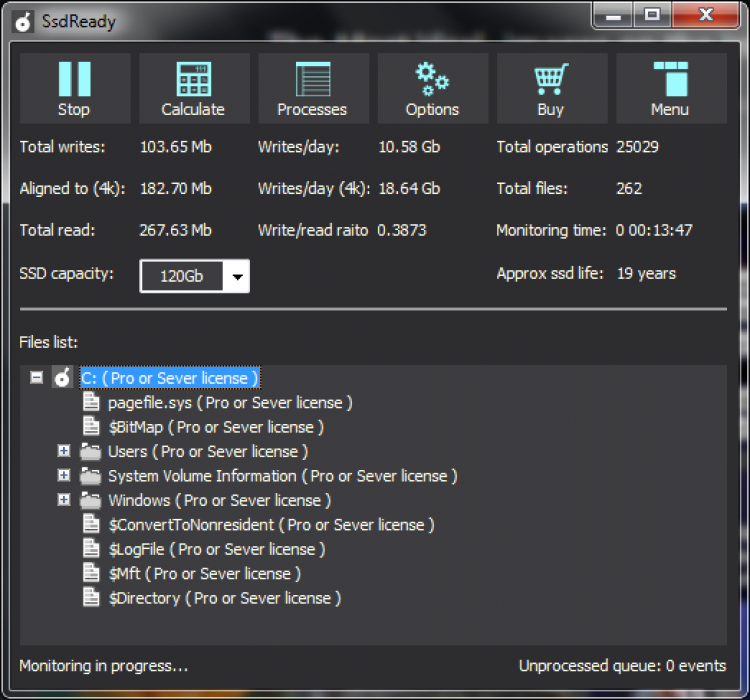Select pagefile.sys in the files list
750x700 pixels.
[x=230, y=403]
